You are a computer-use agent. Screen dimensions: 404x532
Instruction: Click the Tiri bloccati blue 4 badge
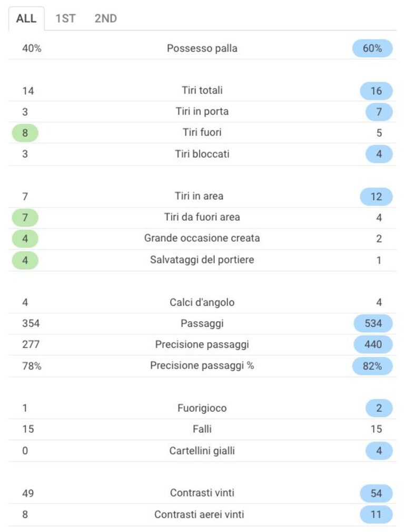click(x=379, y=154)
